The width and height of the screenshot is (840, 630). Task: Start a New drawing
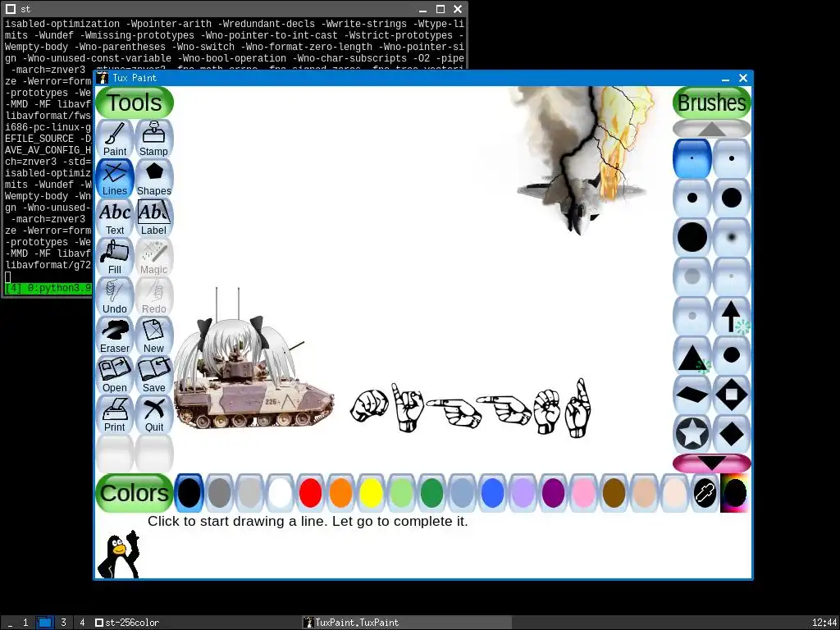pyautogui.click(x=153, y=336)
